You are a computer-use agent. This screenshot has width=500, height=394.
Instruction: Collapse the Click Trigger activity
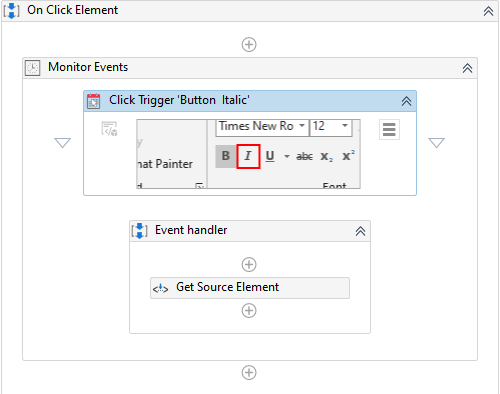click(406, 101)
